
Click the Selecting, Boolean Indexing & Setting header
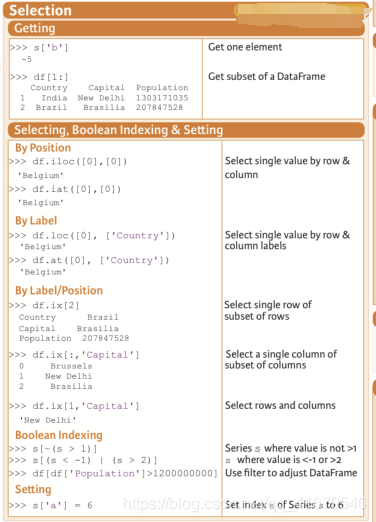coord(186,130)
